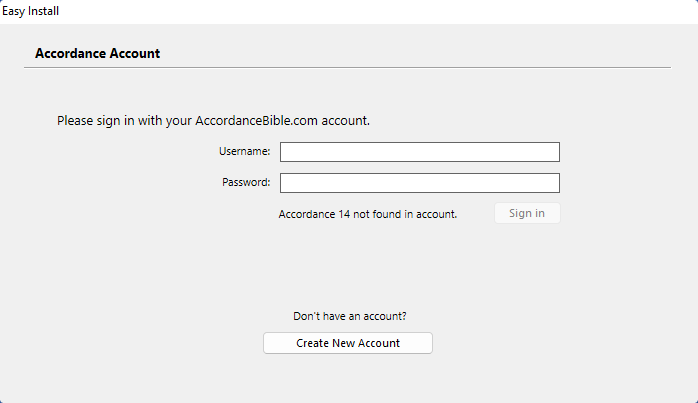This screenshot has height=403, width=698.
Task: Start registration via Create New Account
Action: [347, 343]
